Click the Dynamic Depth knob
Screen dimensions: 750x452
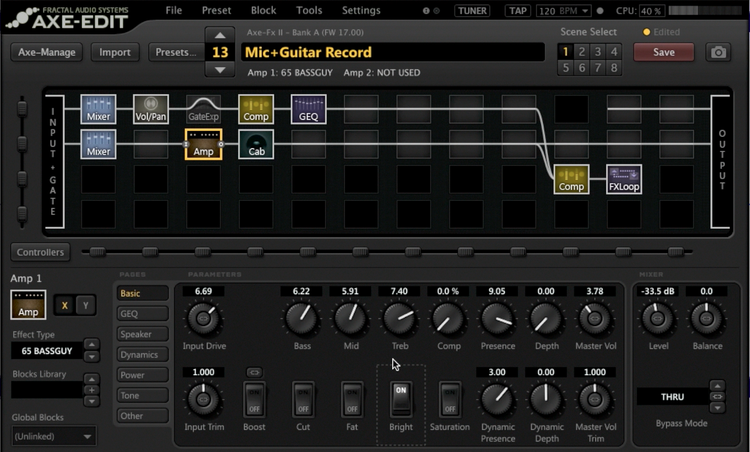546,399
